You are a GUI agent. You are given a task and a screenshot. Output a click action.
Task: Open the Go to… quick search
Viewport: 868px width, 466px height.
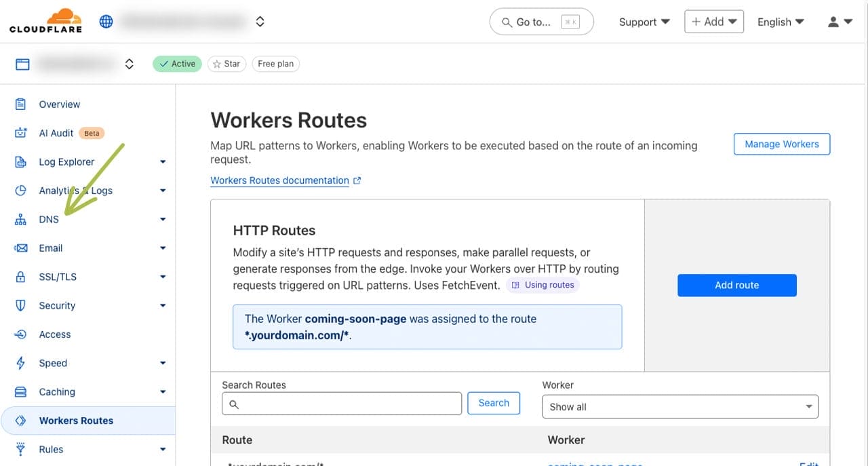coord(541,22)
